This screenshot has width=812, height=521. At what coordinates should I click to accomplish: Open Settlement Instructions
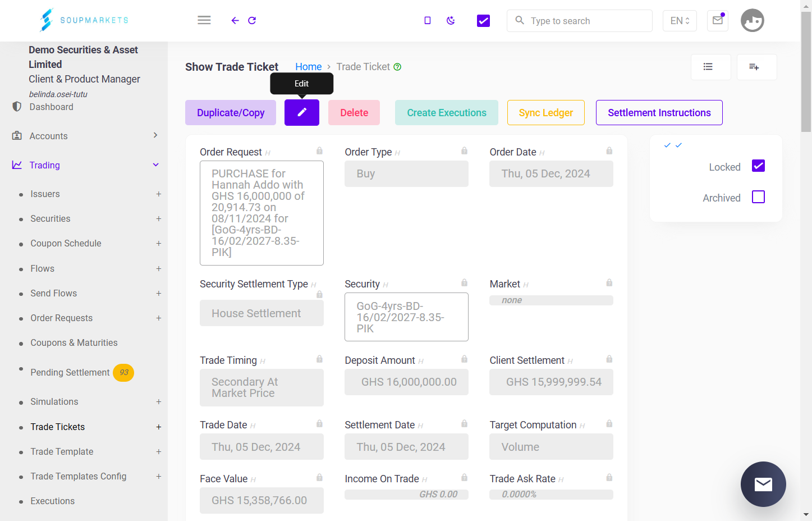(x=659, y=112)
